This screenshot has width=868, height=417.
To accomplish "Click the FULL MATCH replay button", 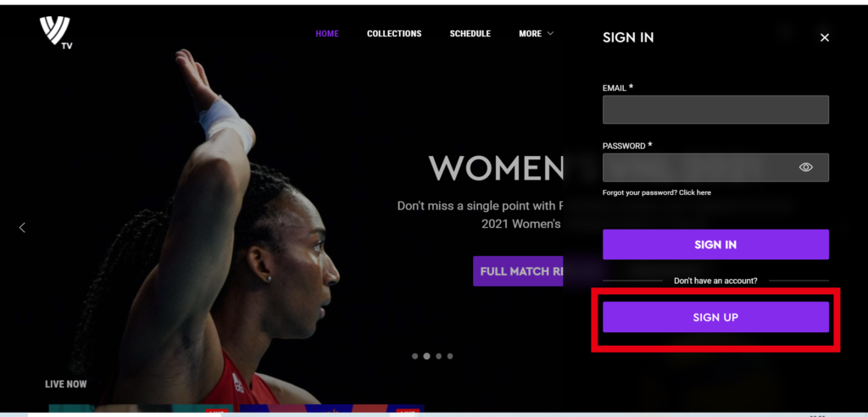I will click(518, 271).
